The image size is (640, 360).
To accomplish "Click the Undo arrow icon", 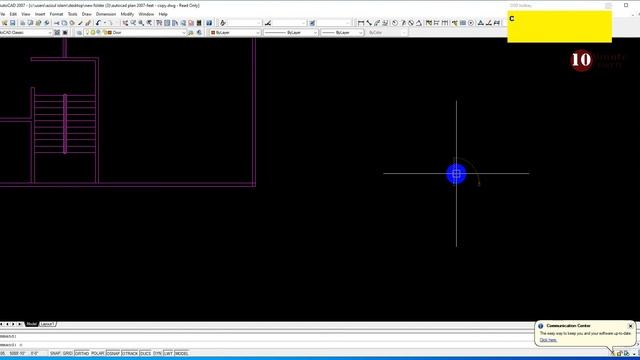I will point(98,23).
